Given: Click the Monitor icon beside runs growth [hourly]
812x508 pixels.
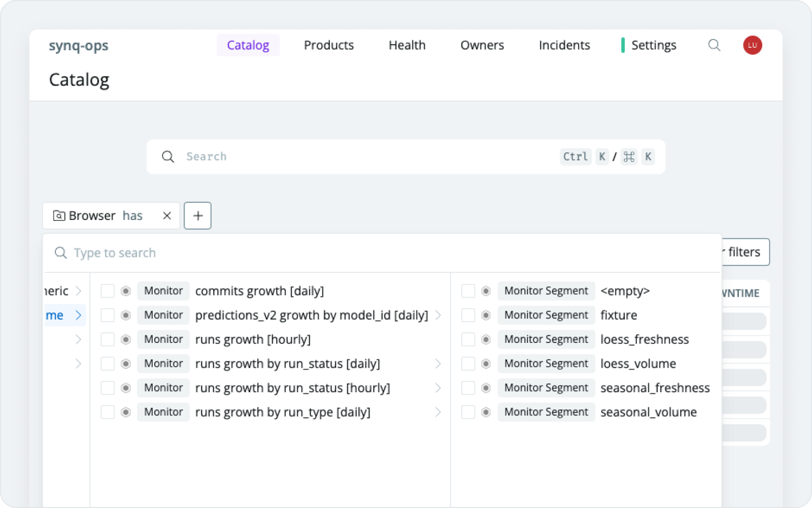Looking at the screenshot, I should tap(125, 339).
